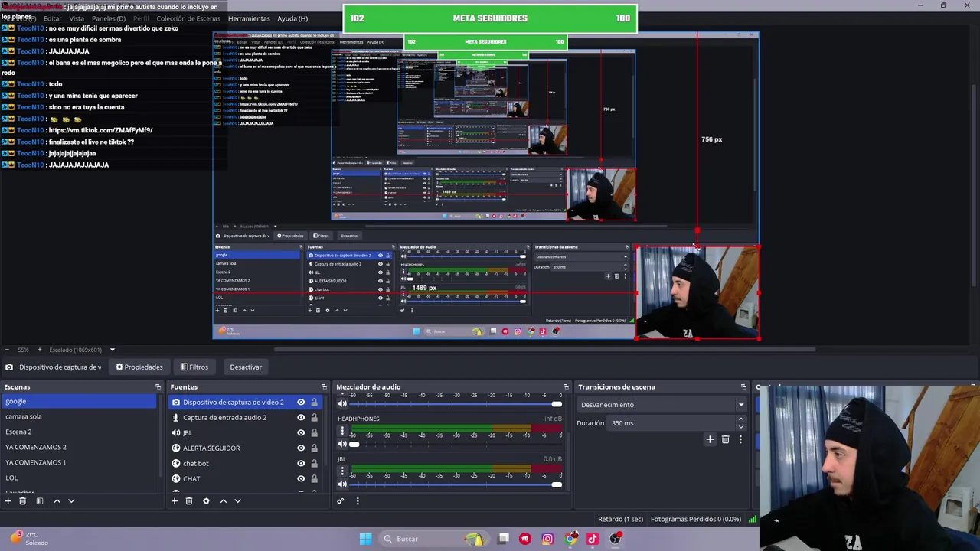Viewport: 980px width, 551px height.
Task: Open the Editar menu
Action: point(53,18)
